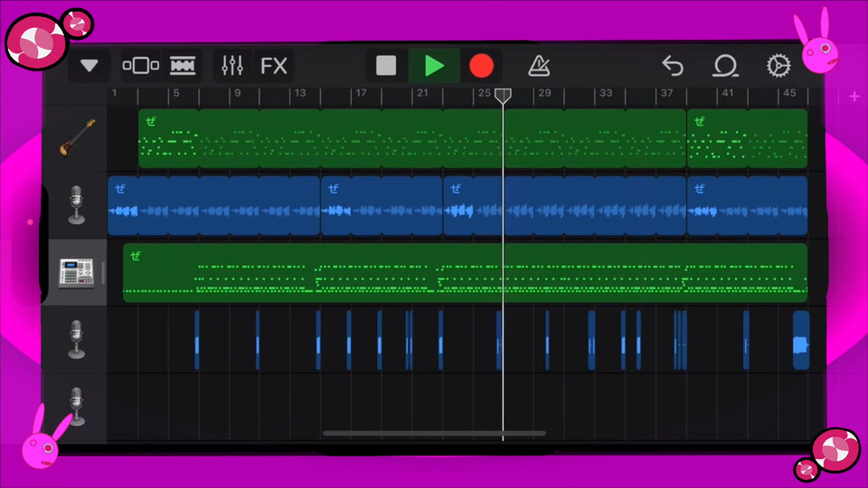The width and height of the screenshot is (868, 488).
Task: Open the Live Loops grid view
Action: tap(183, 66)
